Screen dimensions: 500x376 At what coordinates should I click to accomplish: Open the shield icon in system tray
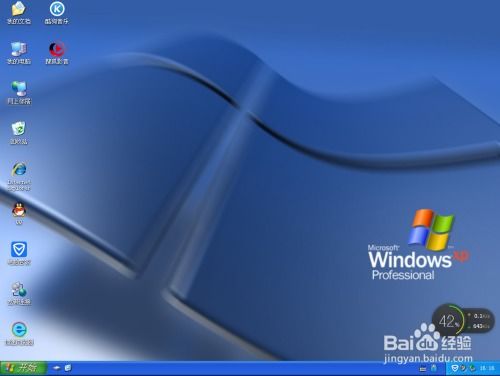pos(454,368)
